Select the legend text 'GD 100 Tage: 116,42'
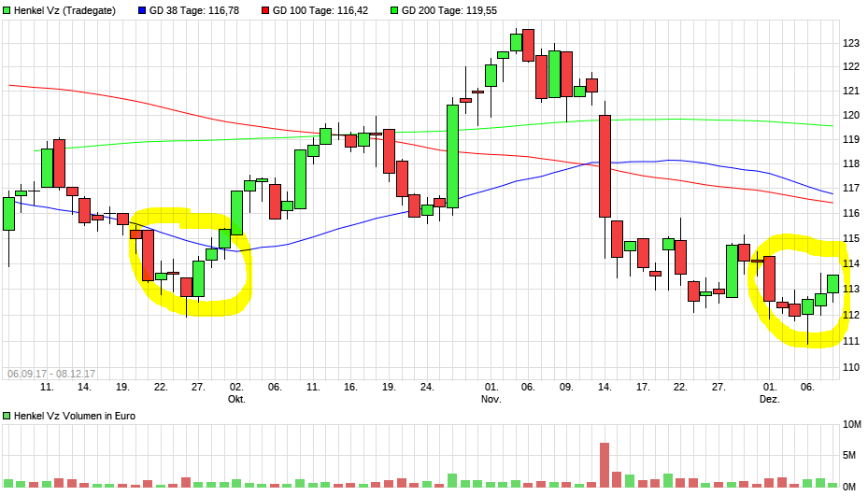This screenshot has height=496, width=868. click(x=320, y=10)
